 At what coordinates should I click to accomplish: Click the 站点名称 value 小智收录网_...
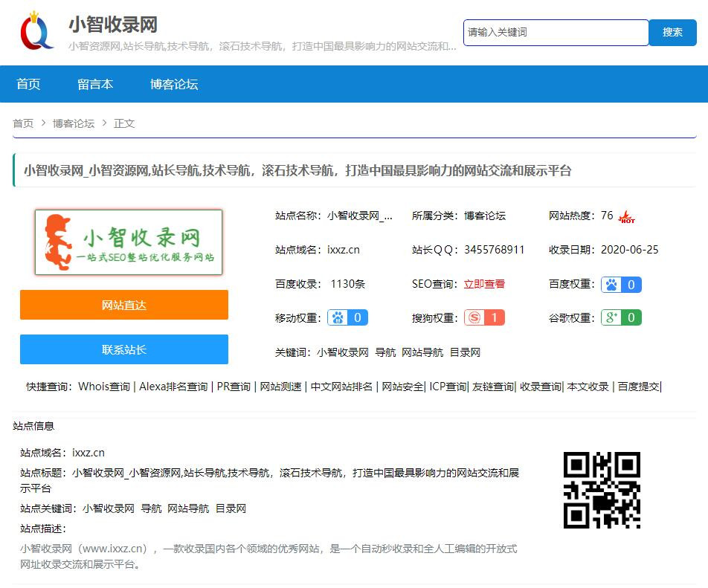click(x=360, y=216)
